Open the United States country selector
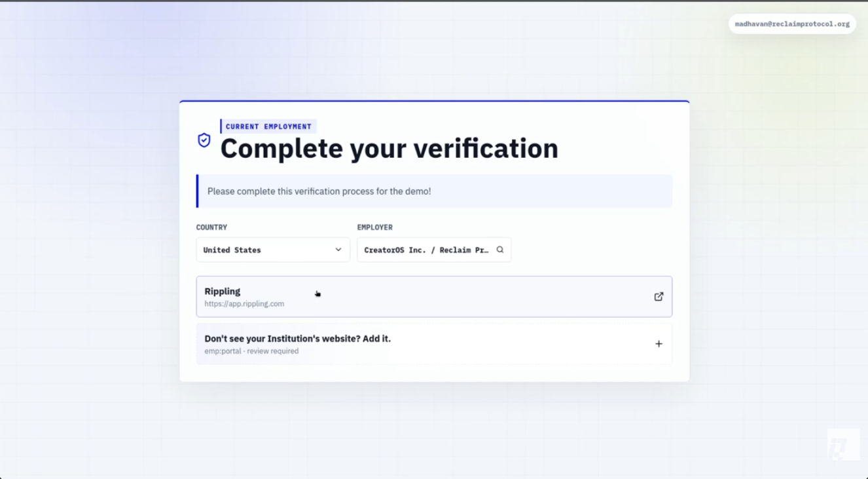868x479 pixels. 273,250
